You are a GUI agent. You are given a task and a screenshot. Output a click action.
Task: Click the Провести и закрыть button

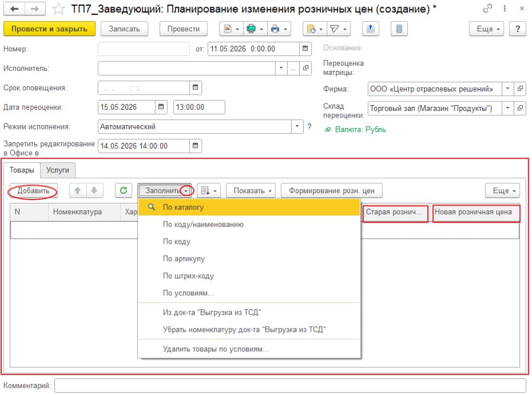coord(50,29)
